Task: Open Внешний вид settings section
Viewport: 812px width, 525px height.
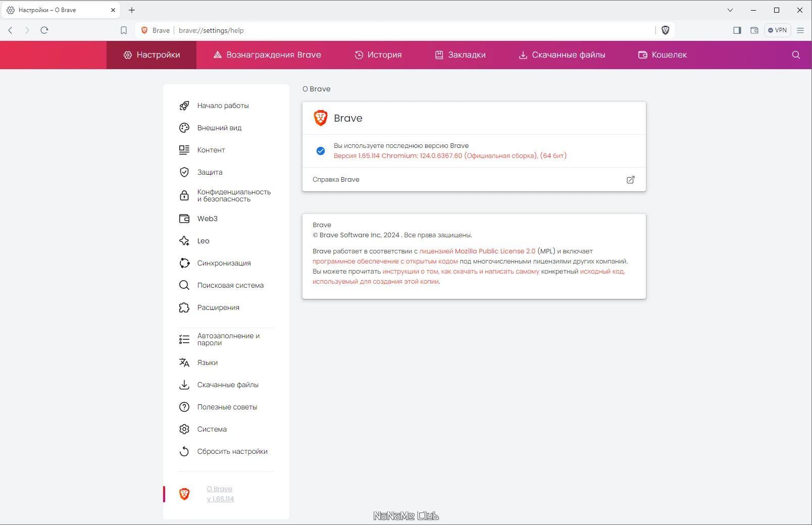Action: pos(219,128)
